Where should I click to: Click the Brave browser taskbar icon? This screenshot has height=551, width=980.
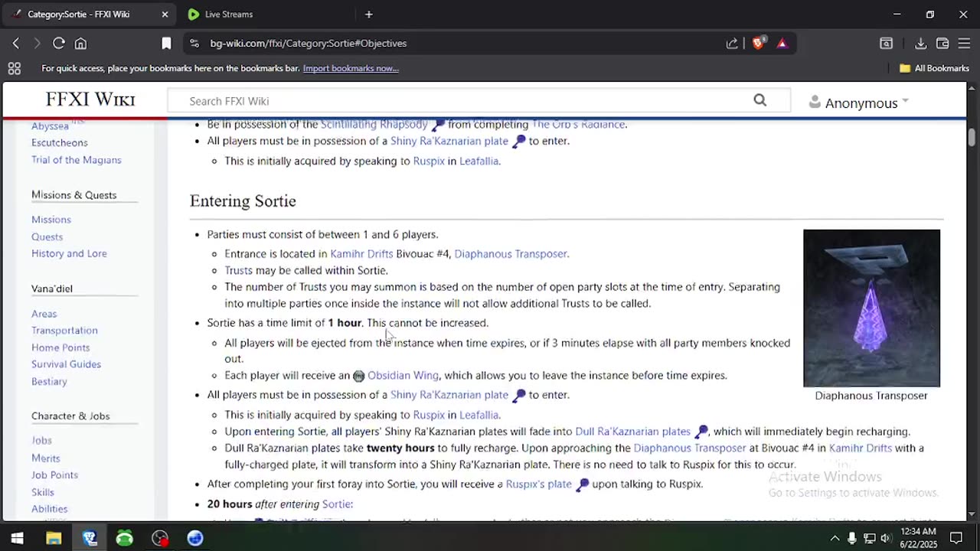90,538
